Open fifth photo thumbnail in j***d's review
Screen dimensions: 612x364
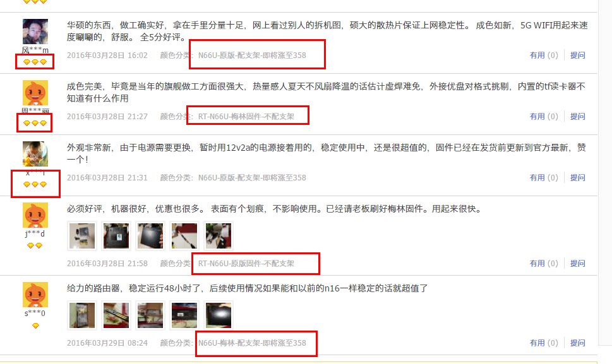219,236
